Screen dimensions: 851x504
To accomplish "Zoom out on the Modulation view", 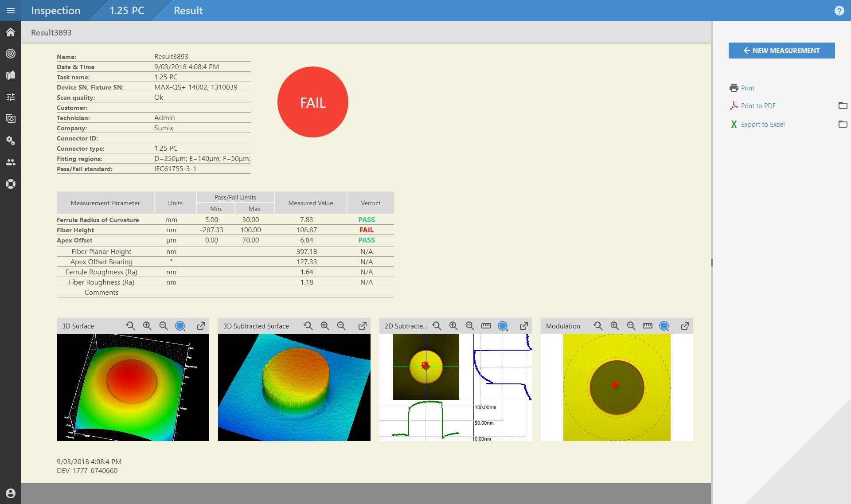I will pos(631,325).
